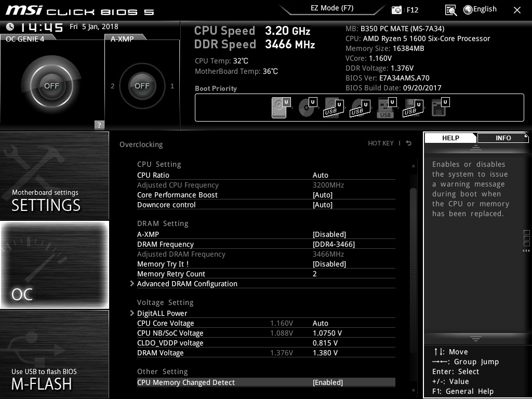This screenshot has width=532, height=399.
Task: Select the Adjusted DRAM Frequency row
Action: click(266, 254)
